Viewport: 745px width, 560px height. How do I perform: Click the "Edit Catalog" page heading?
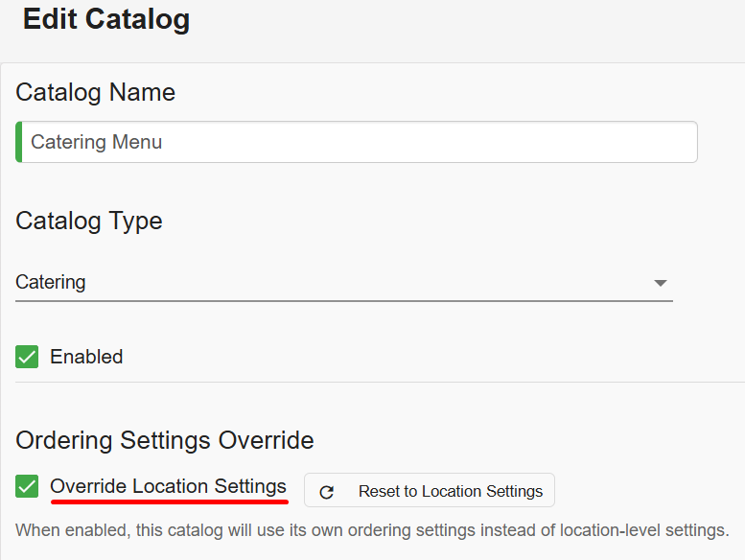(x=106, y=19)
